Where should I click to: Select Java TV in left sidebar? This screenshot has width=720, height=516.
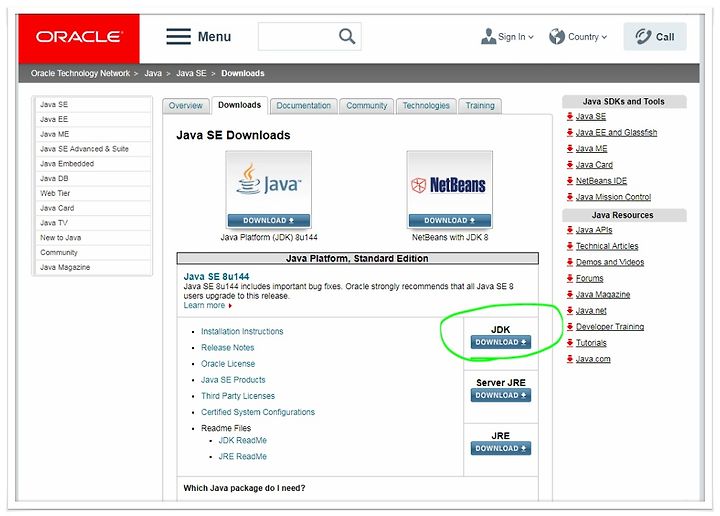[x=93, y=223]
